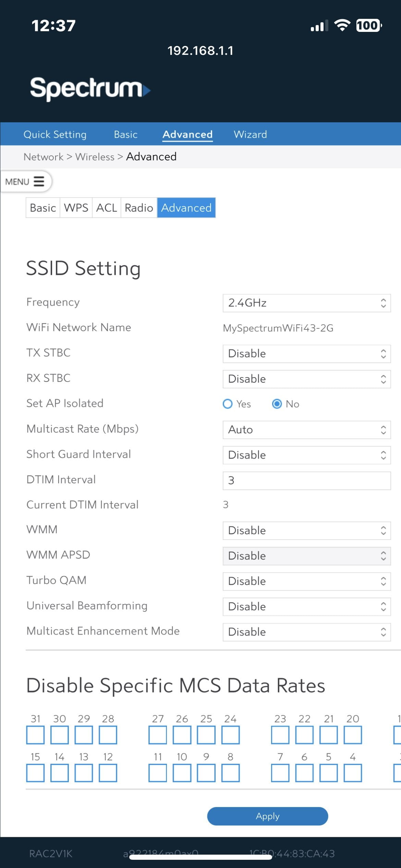
Task: Open Multicast Rate (Mbps) dropdown
Action: pos(306,430)
